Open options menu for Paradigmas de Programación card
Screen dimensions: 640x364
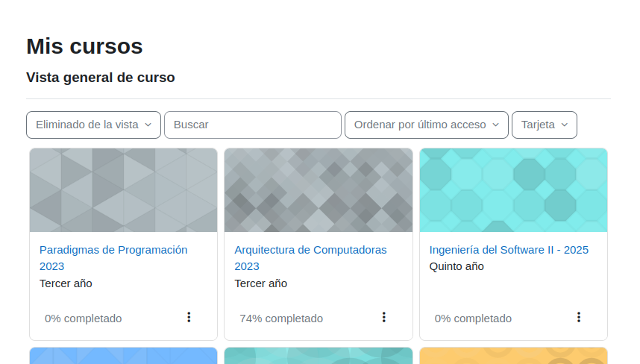(189, 318)
